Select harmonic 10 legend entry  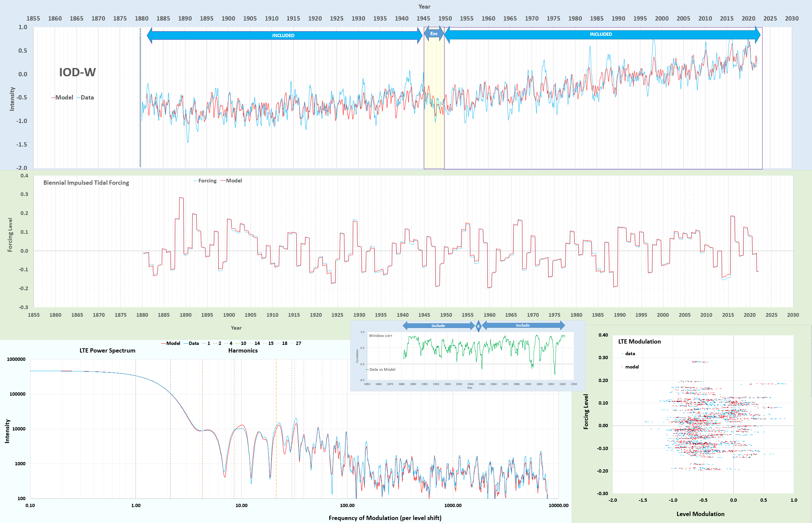click(x=243, y=343)
